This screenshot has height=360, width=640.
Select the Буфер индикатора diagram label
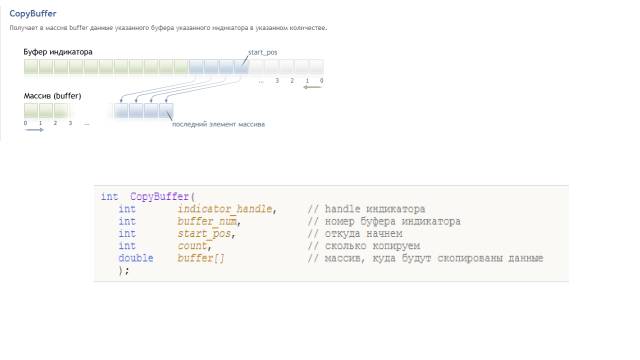58,52
